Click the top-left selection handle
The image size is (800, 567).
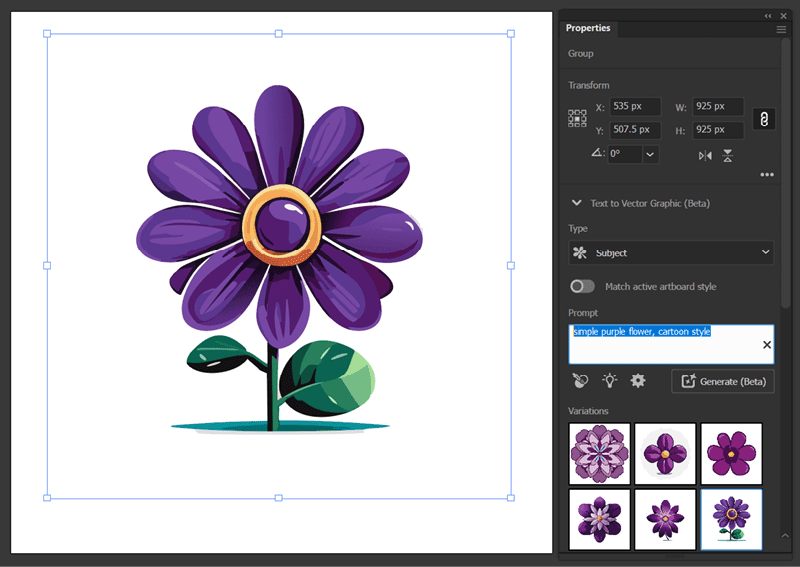[47, 34]
